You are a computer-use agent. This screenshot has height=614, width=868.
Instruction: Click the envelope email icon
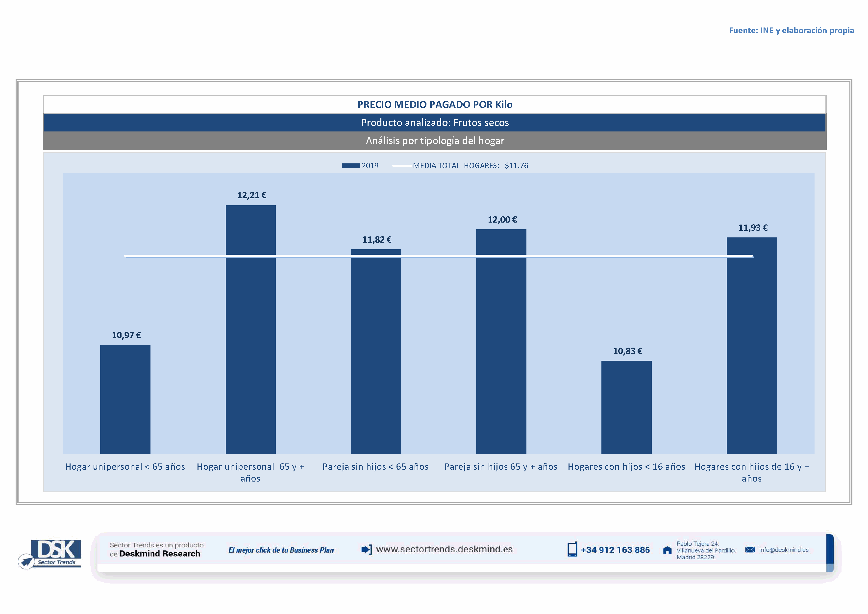coord(750,550)
